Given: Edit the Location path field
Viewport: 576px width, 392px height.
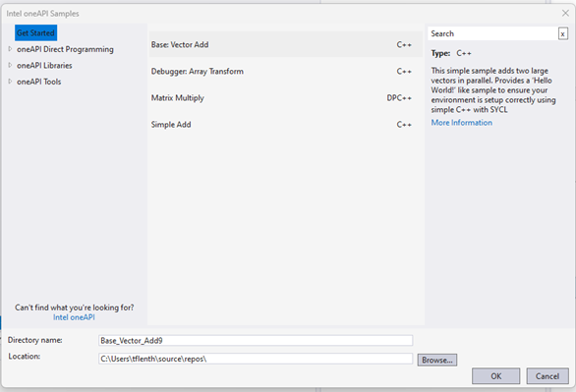Looking at the screenshot, I should coord(256,359).
